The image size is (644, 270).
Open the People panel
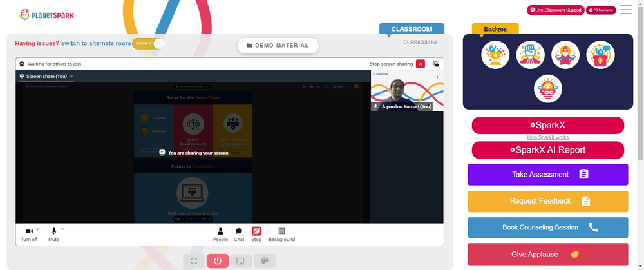click(x=220, y=235)
